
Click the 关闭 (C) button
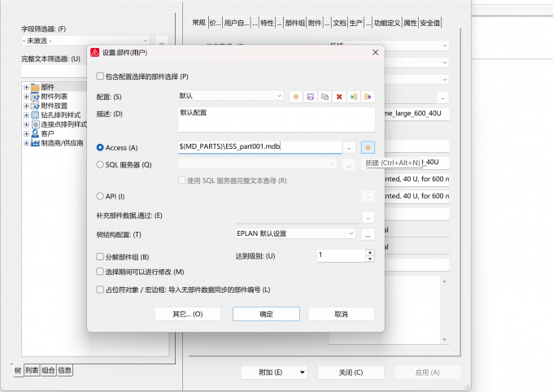(351, 372)
